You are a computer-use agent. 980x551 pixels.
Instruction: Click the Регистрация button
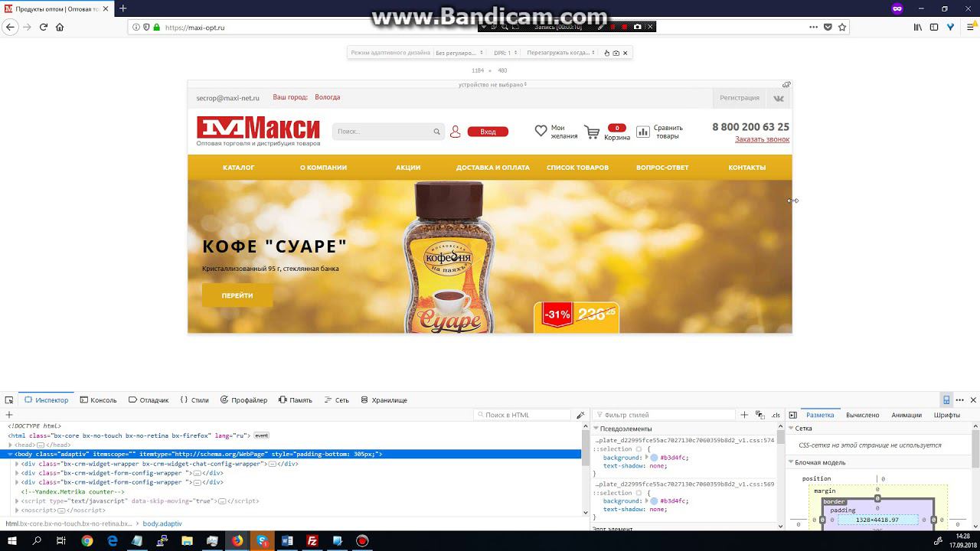click(740, 98)
